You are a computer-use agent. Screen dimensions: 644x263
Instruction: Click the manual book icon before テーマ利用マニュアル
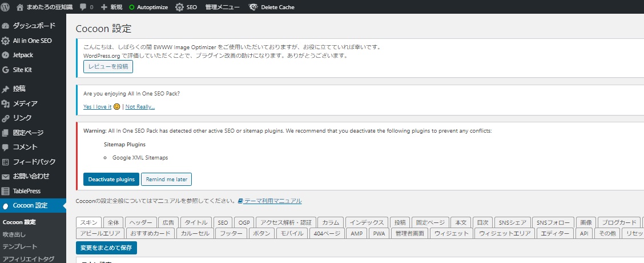click(240, 201)
